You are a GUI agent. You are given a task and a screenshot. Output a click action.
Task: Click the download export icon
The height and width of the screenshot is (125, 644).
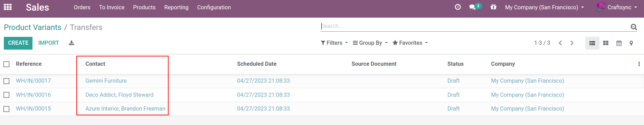click(x=72, y=43)
